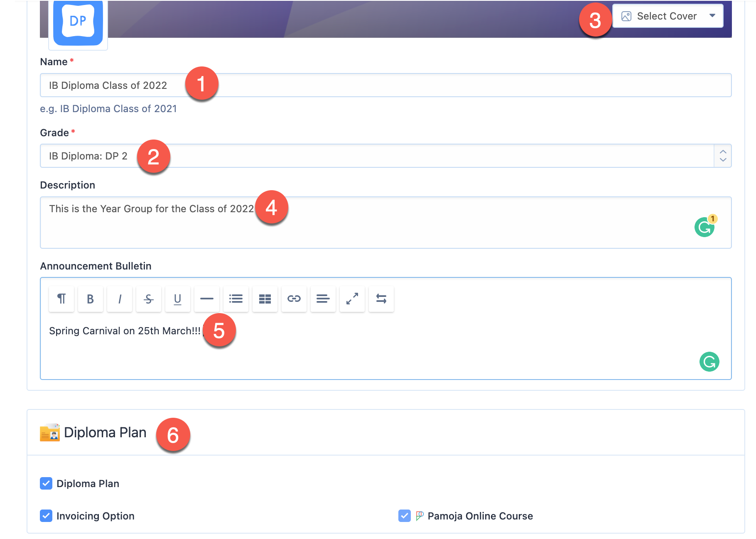Click into the Name input field
The image size is (756, 539).
pyautogui.click(x=385, y=85)
